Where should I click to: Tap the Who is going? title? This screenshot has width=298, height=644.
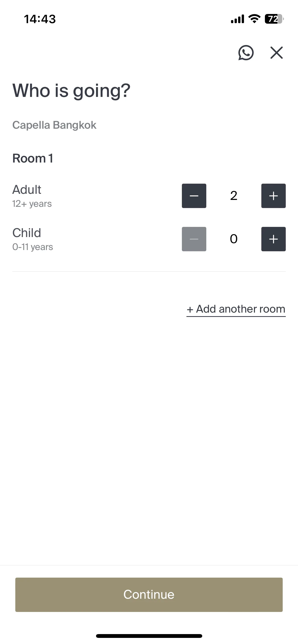[71, 91]
